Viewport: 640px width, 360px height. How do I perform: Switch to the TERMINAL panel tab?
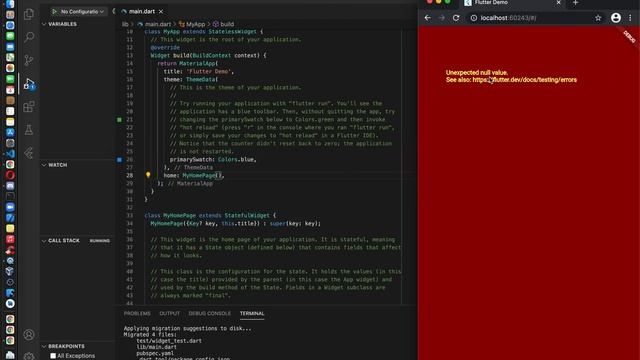pos(252,313)
